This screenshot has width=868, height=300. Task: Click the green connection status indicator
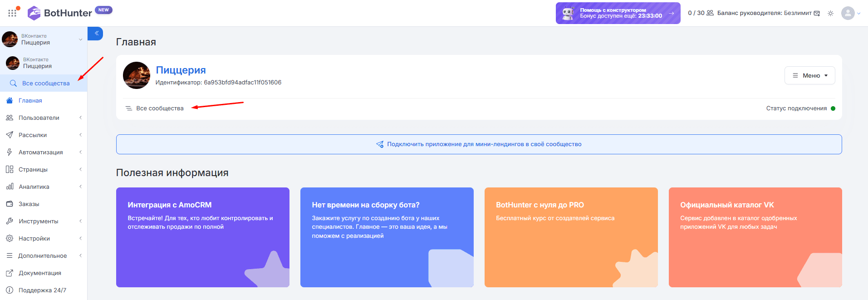833,108
